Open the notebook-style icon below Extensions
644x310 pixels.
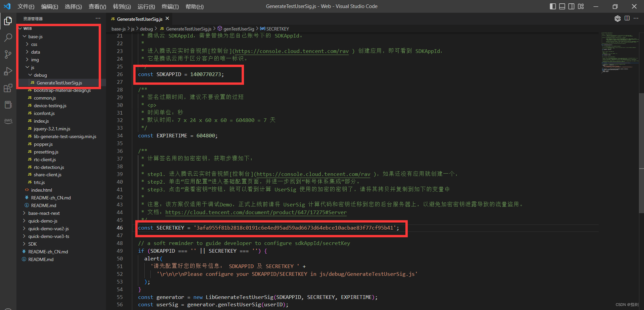tap(8, 105)
